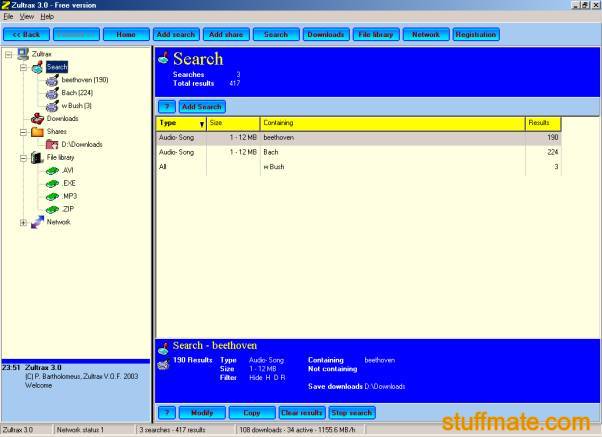Click the Clear results button
The width and height of the screenshot is (602, 437).
point(302,413)
